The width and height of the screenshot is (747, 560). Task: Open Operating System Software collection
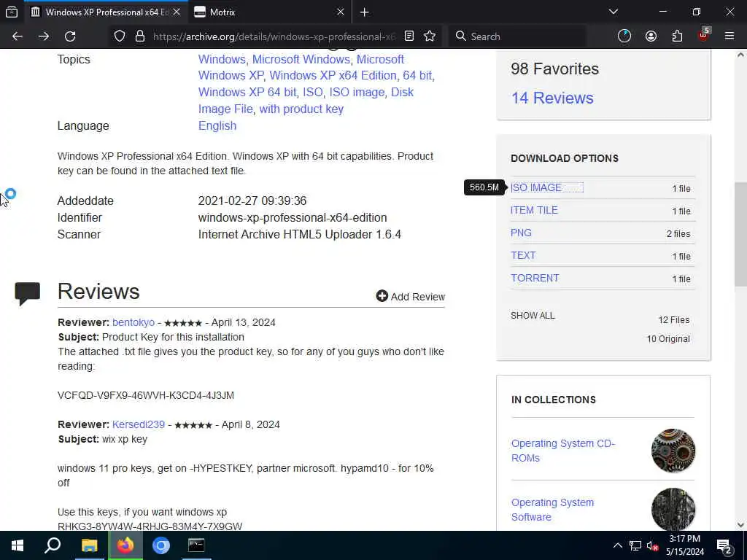pyautogui.click(x=553, y=510)
